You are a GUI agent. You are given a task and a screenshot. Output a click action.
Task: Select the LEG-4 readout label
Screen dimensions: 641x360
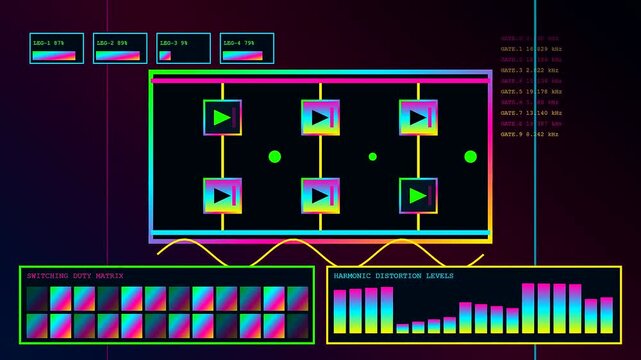tap(239, 43)
